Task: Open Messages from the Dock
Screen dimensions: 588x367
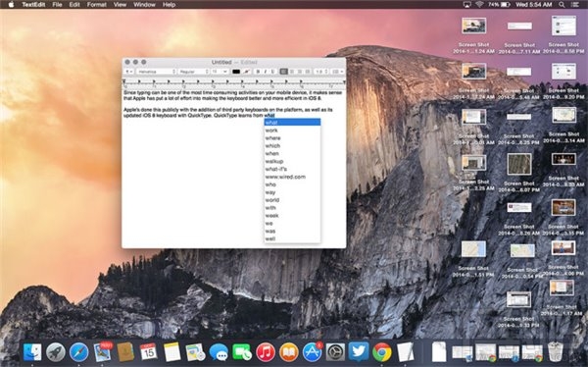Action: click(219, 352)
